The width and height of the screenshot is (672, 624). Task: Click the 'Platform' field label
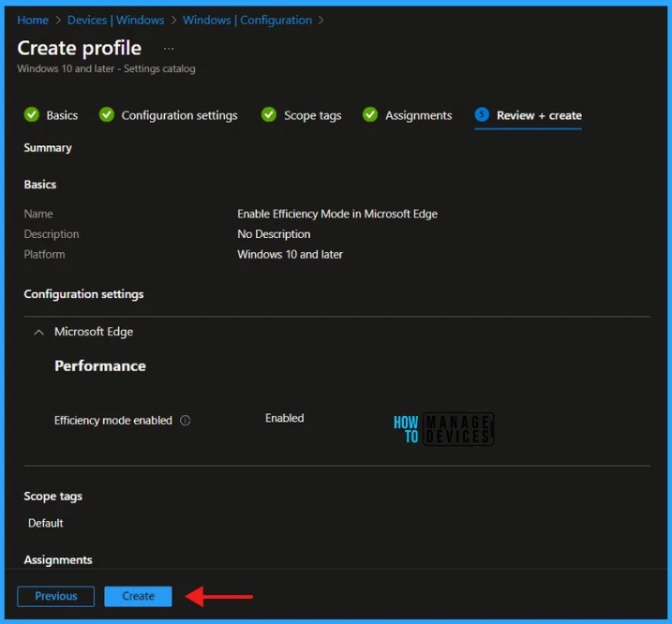click(45, 255)
